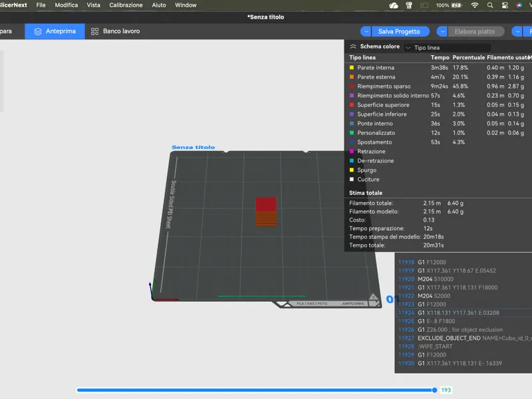Toggle Parete interna yellow swatch visibility
Viewport: 532px width, 399px height.
352,68
